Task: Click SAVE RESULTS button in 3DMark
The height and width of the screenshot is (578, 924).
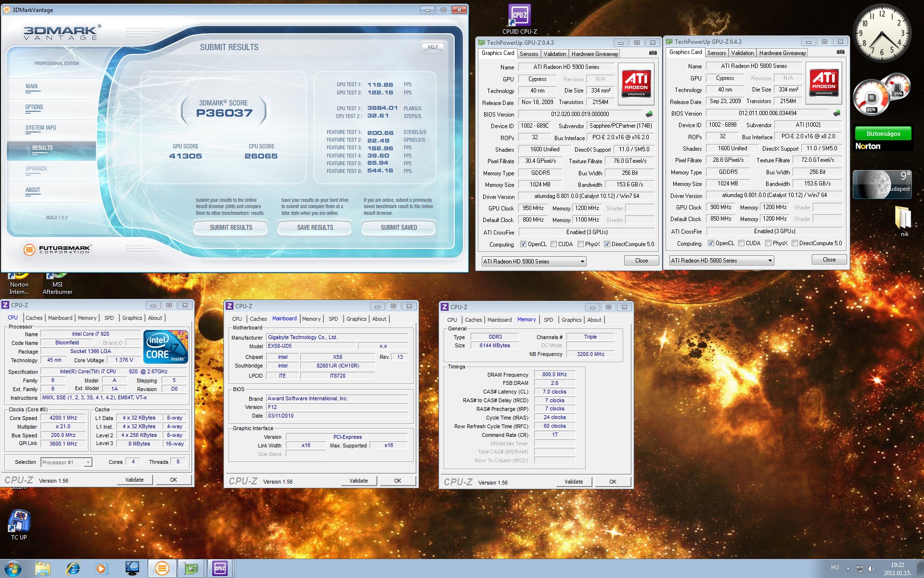Action: point(315,227)
